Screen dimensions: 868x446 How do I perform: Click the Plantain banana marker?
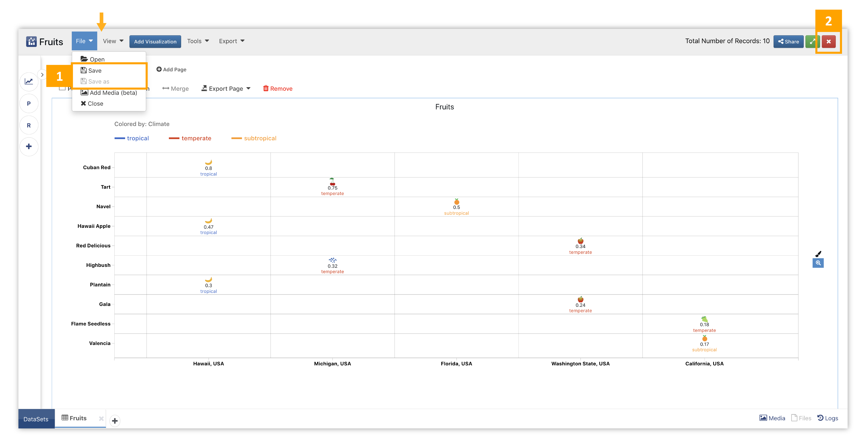209,280
